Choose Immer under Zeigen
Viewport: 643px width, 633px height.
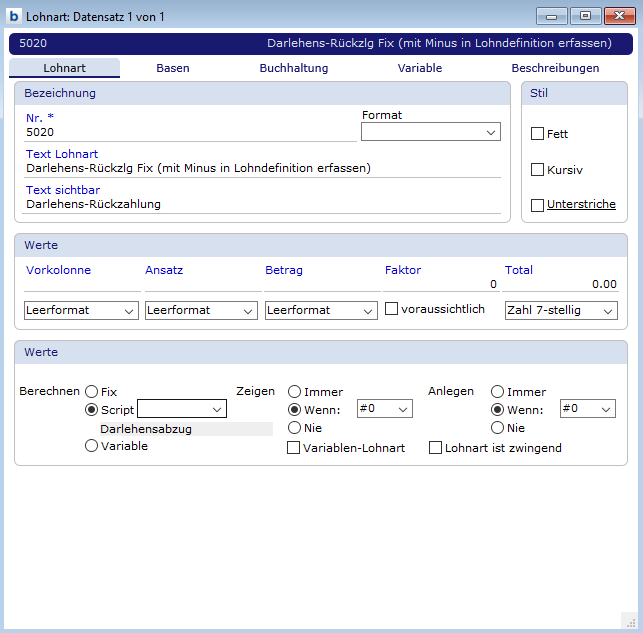click(295, 392)
